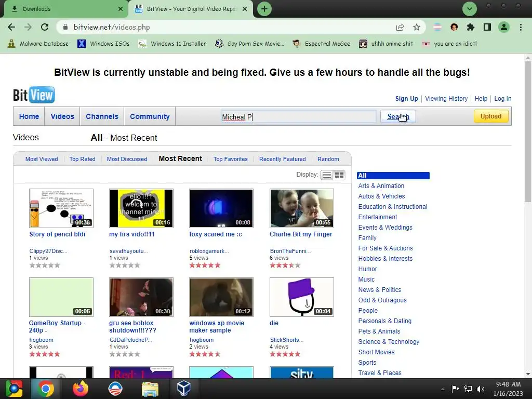The height and width of the screenshot is (399, 532).
Task: Open Viewing History link
Action: pos(446,98)
